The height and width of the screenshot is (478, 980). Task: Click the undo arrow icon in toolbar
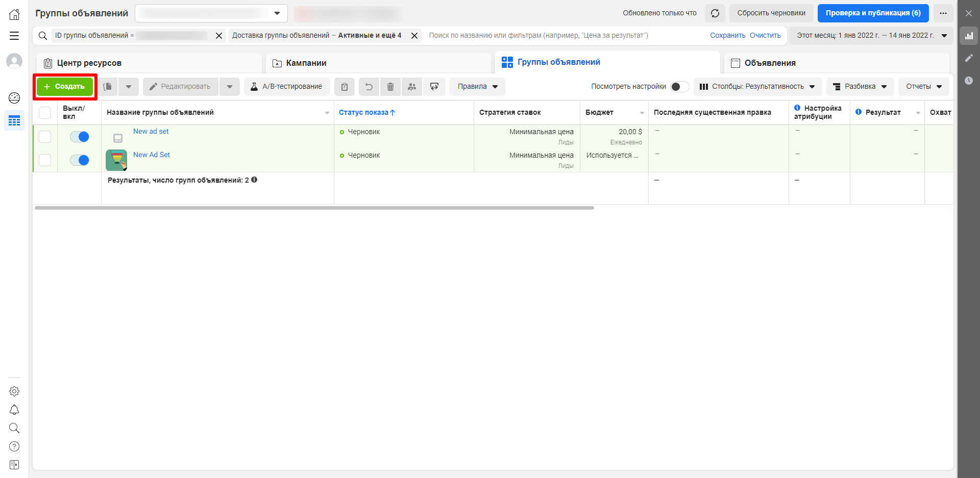[369, 87]
